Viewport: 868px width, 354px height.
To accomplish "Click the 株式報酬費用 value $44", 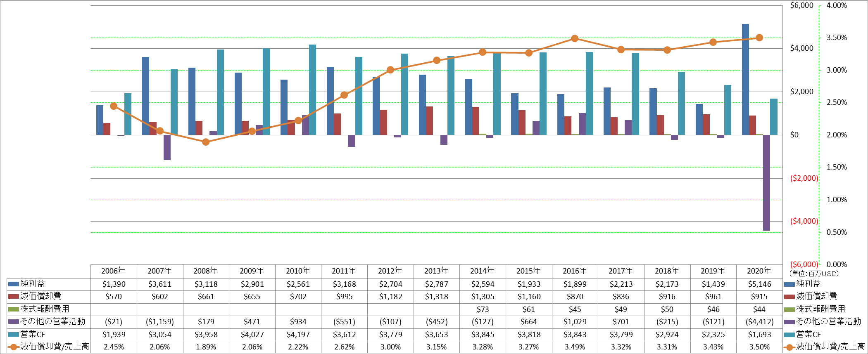I will (759, 309).
